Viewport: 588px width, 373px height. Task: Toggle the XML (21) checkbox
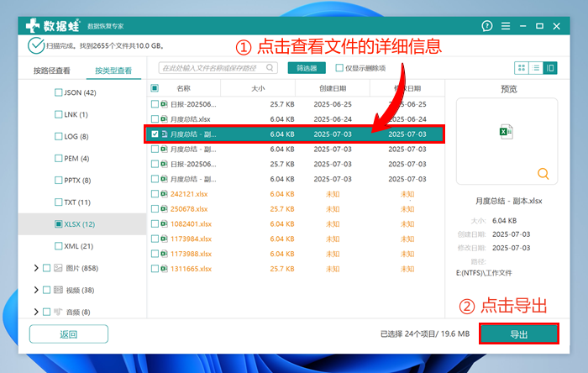tap(58, 246)
